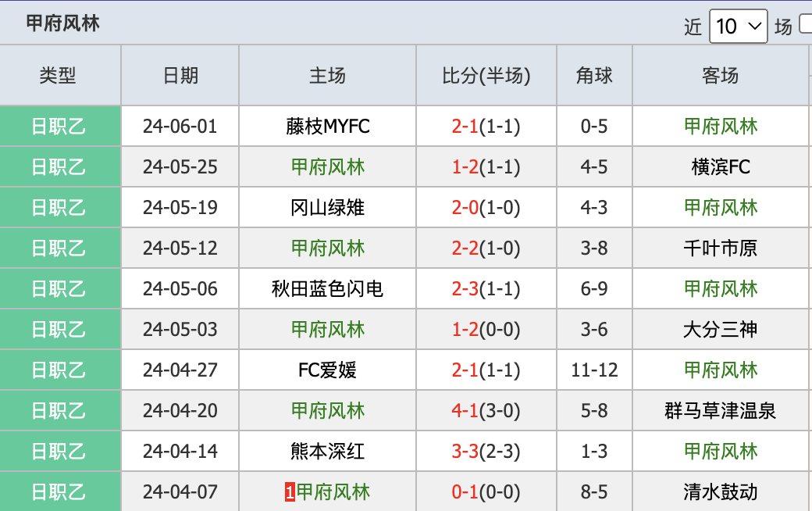Image resolution: width=812 pixels, height=511 pixels.
Task: Click score 4-1 on 24-04-20 match
Action: [465, 410]
